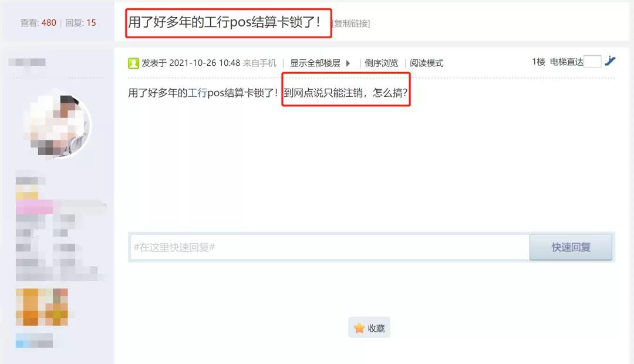Expand the 显示全部楼层 arrow
The height and width of the screenshot is (364, 634).
tap(348, 63)
